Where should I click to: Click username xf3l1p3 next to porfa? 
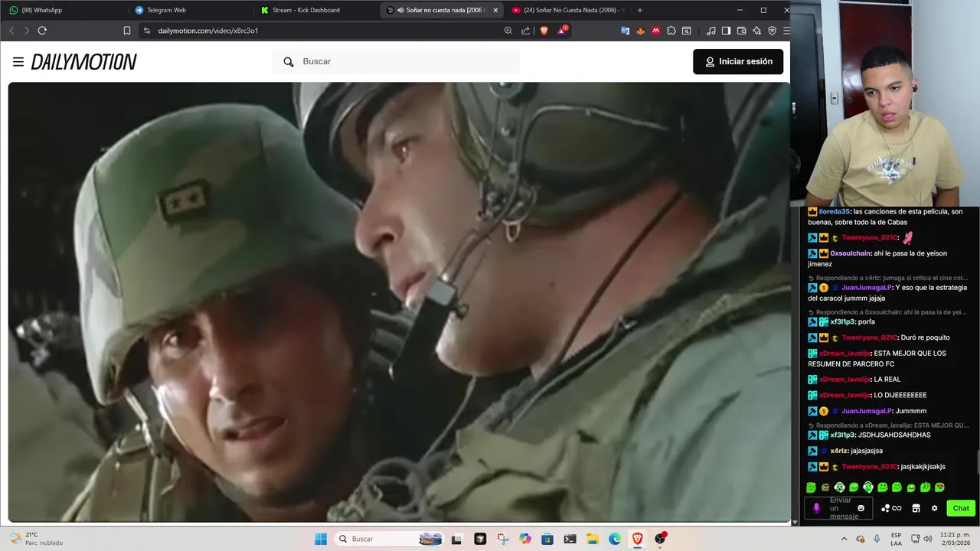pyautogui.click(x=842, y=321)
